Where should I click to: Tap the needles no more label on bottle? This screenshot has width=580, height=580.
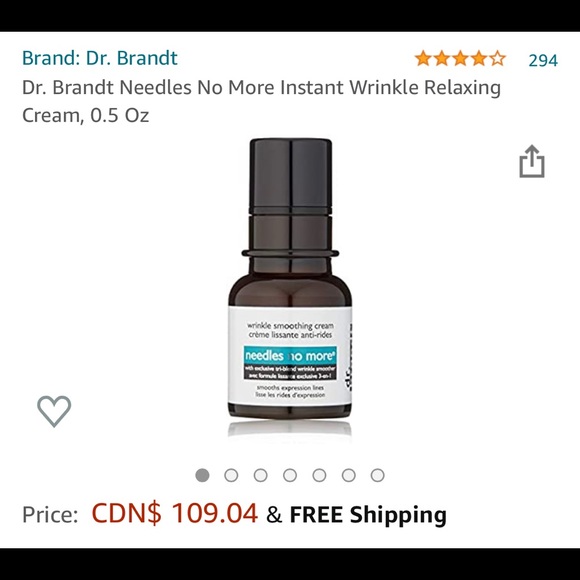click(x=290, y=356)
